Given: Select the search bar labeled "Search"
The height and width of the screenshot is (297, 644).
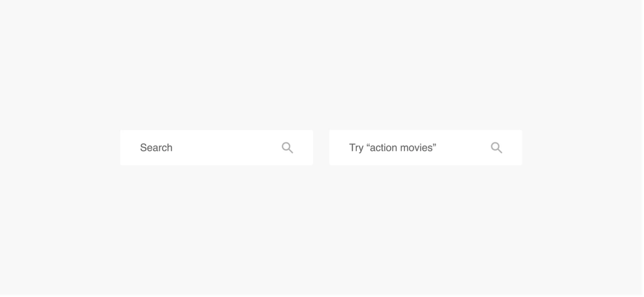Looking at the screenshot, I should click(x=217, y=148).
